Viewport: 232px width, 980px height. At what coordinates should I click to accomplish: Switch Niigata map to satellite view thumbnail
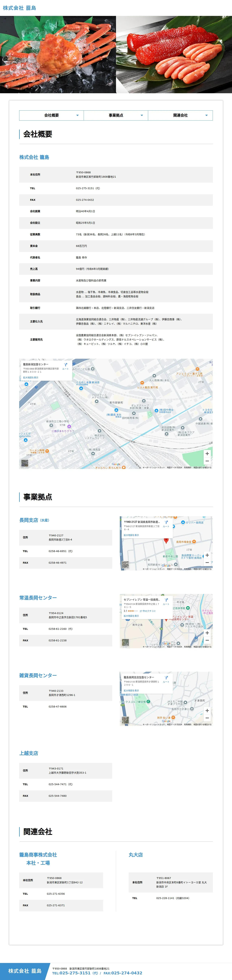tap(25, 463)
